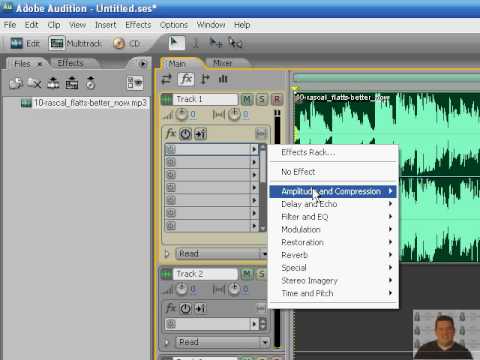This screenshot has height=360, width=480.
Task: Toggle Track 1 FX power button
Action: point(185,134)
